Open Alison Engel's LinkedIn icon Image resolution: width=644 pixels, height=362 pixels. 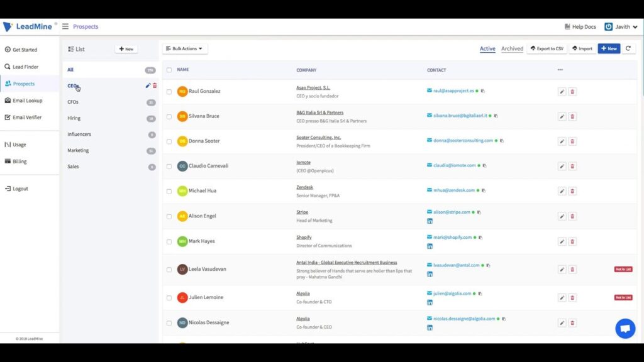(x=430, y=221)
